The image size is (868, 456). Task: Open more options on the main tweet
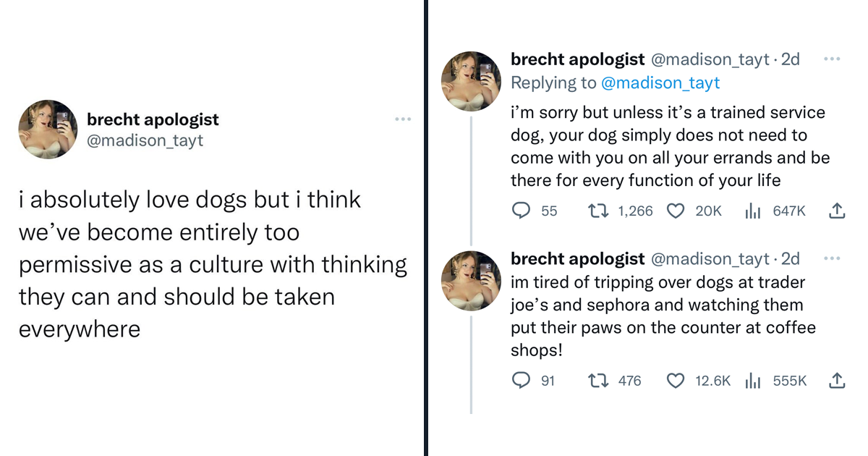point(403,119)
